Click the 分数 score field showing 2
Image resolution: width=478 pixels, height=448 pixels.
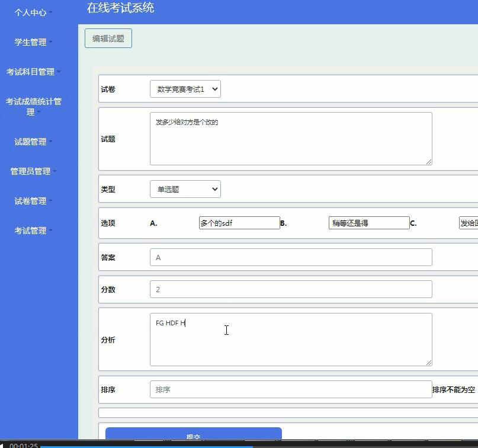[290, 289]
